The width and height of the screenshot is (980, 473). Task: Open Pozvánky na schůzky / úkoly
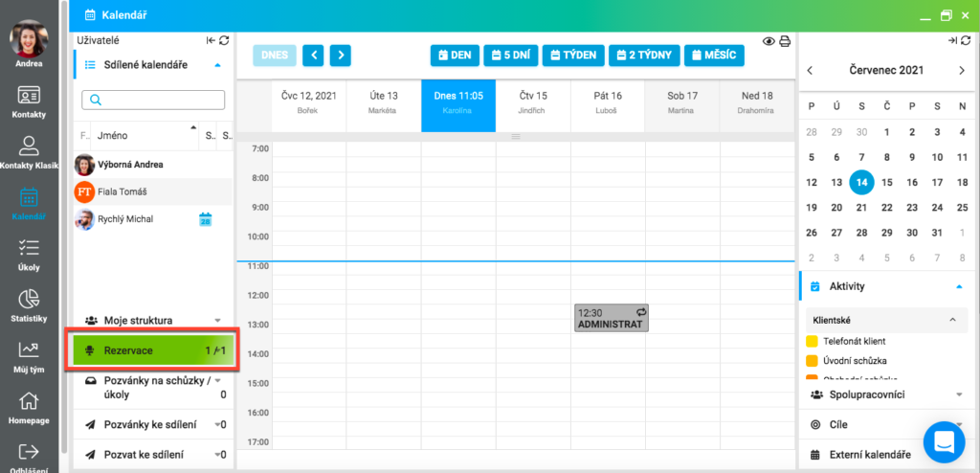tap(152, 387)
